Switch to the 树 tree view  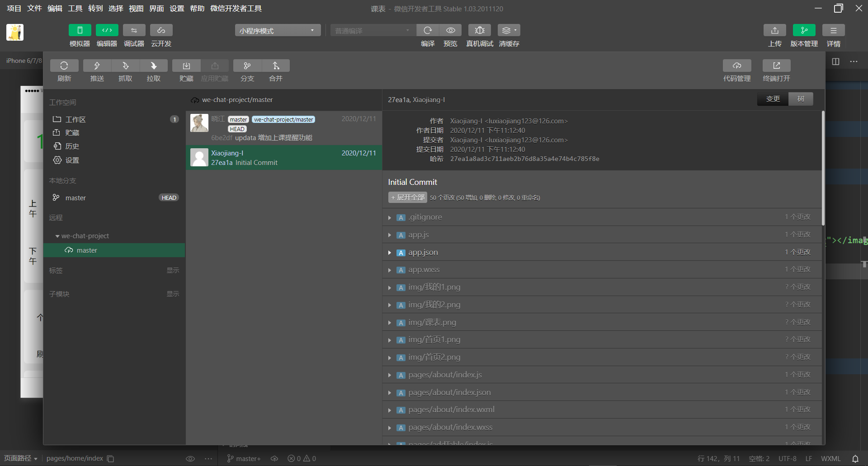801,99
